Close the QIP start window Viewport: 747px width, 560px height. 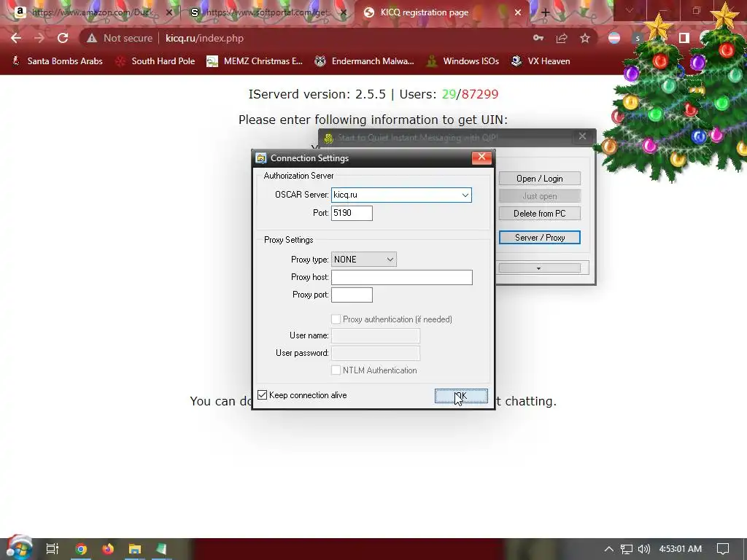(582, 136)
